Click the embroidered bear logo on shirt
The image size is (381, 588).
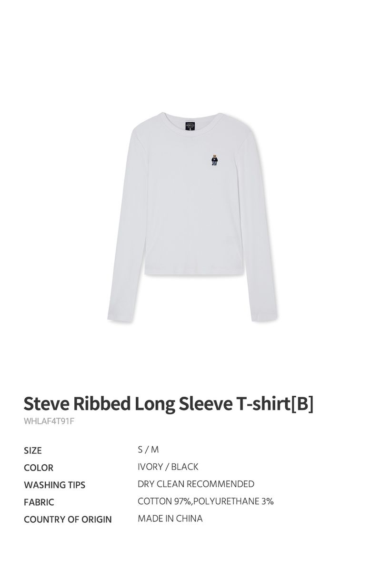214,159
